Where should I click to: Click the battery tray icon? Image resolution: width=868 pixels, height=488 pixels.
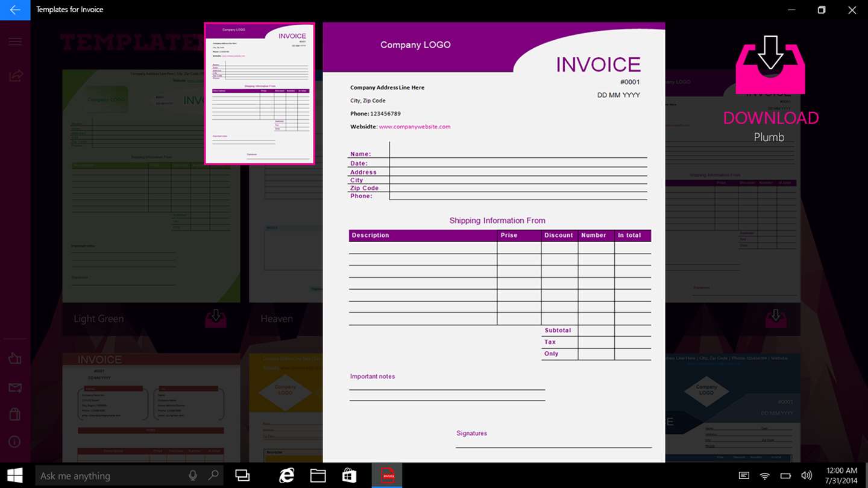point(785,476)
